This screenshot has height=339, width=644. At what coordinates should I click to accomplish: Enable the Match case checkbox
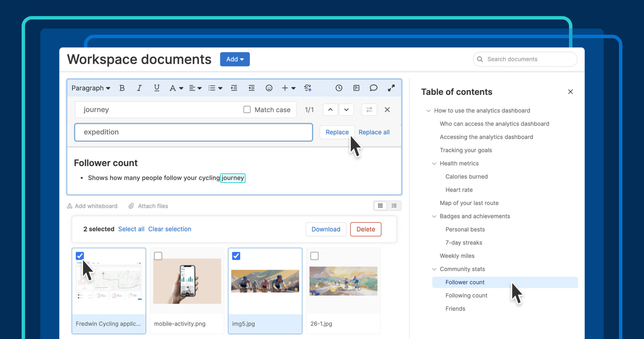pos(247,110)
